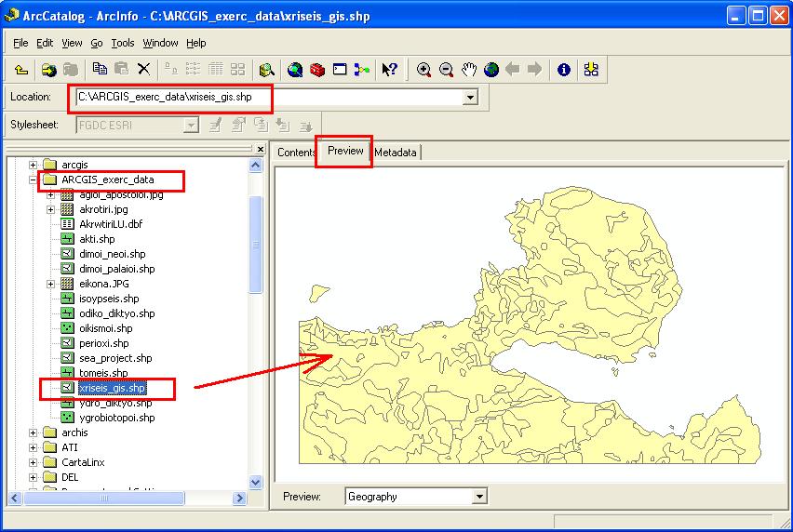The image size is (793, 532).
Task: Select the Preview tab
Action: point(345,151)
